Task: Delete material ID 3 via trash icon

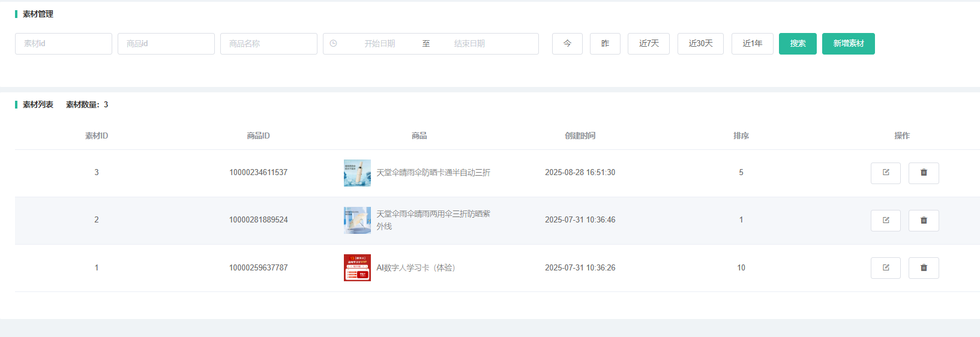Action: pos(924,173)
